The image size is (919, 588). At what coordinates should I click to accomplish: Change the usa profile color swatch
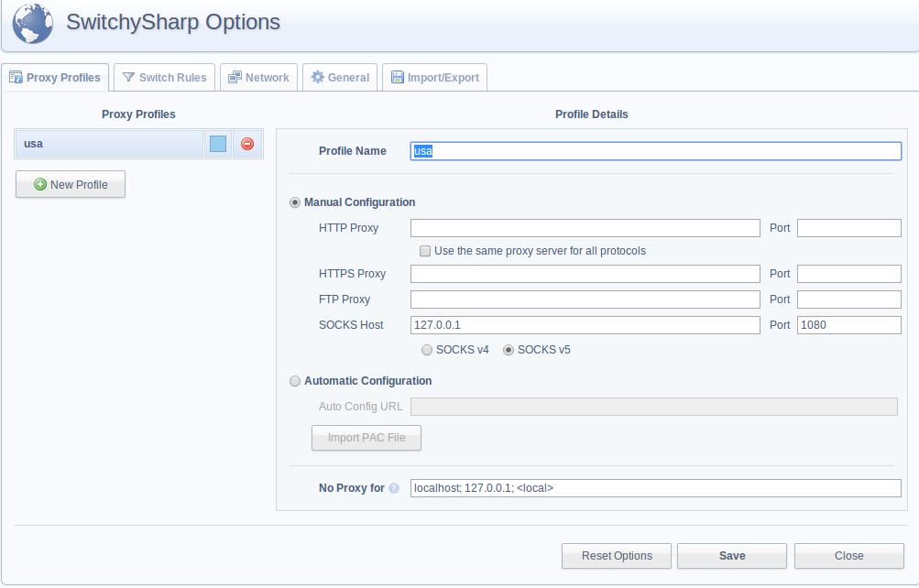(x=218, y=144)
